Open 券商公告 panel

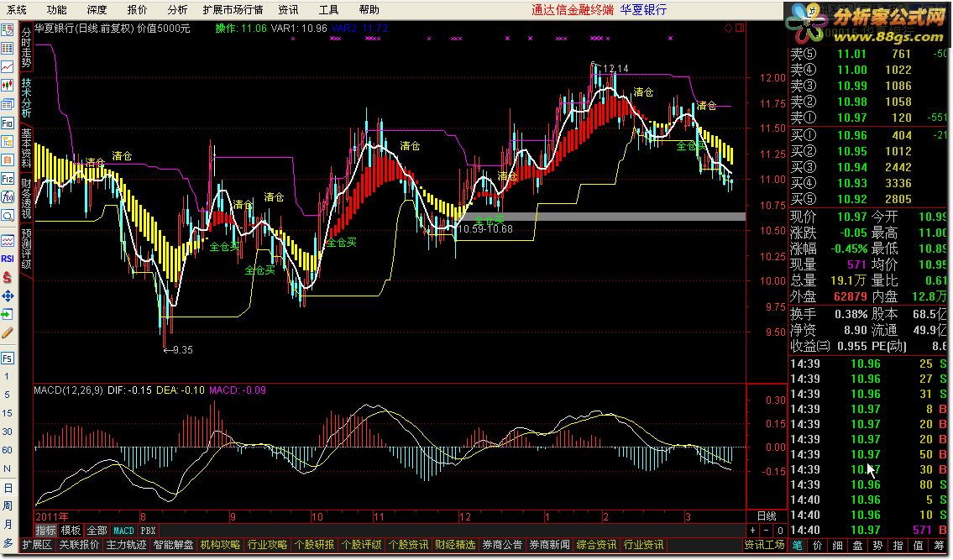tap(502, 545)
